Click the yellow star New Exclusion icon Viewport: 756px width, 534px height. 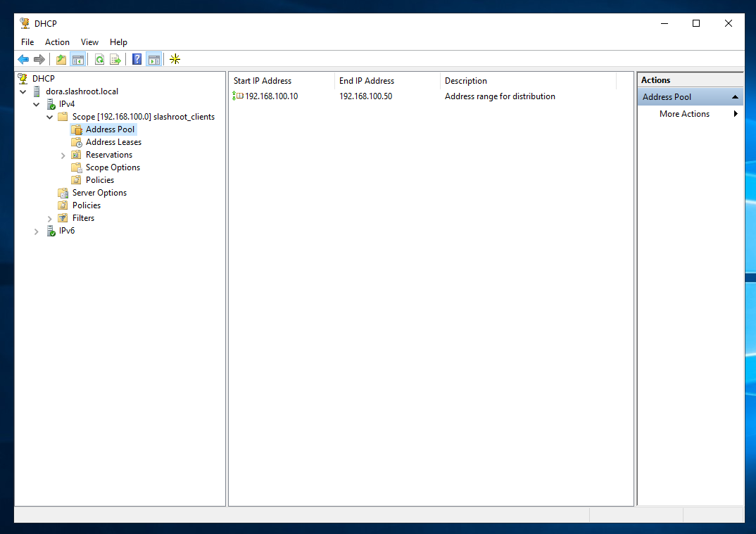coord(175,60)
